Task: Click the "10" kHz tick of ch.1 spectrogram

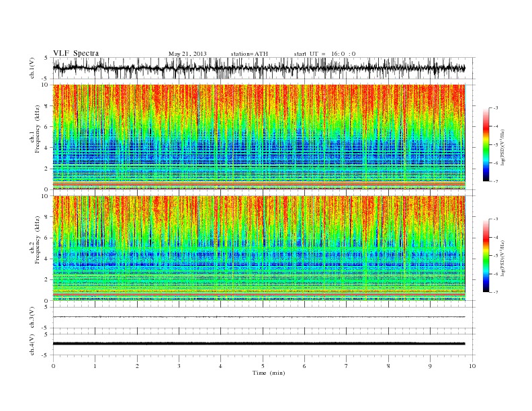Action: [x=46, y=85]
